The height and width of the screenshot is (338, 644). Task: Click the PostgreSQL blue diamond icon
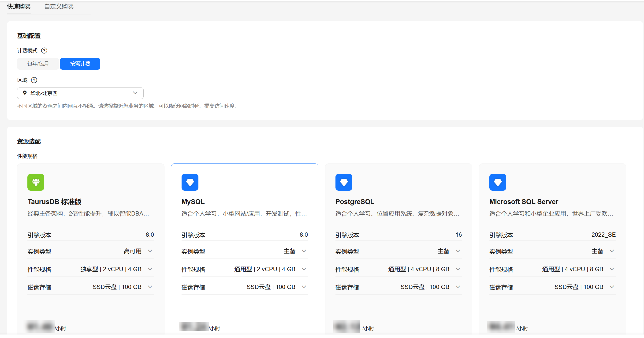pos(344,182)
